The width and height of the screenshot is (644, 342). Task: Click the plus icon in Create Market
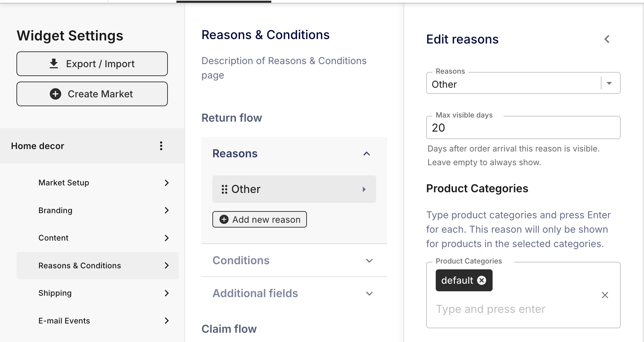click(x=55, y=94)
